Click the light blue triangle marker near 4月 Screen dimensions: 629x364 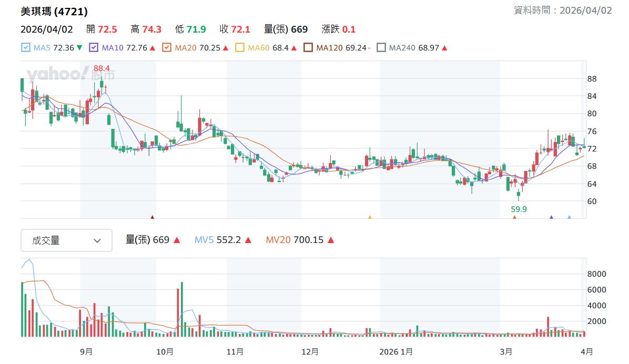pyautogui.click(x=569, y=217)
